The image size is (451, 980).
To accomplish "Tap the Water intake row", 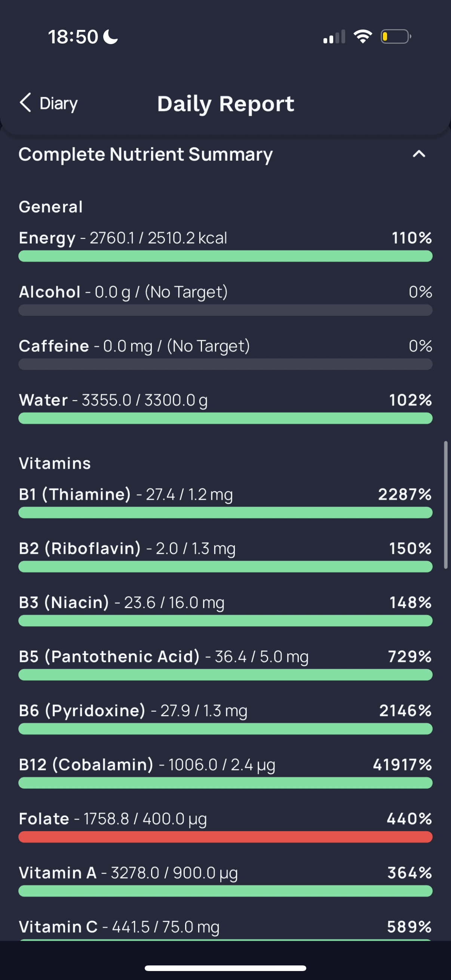I will click(225, 407).
